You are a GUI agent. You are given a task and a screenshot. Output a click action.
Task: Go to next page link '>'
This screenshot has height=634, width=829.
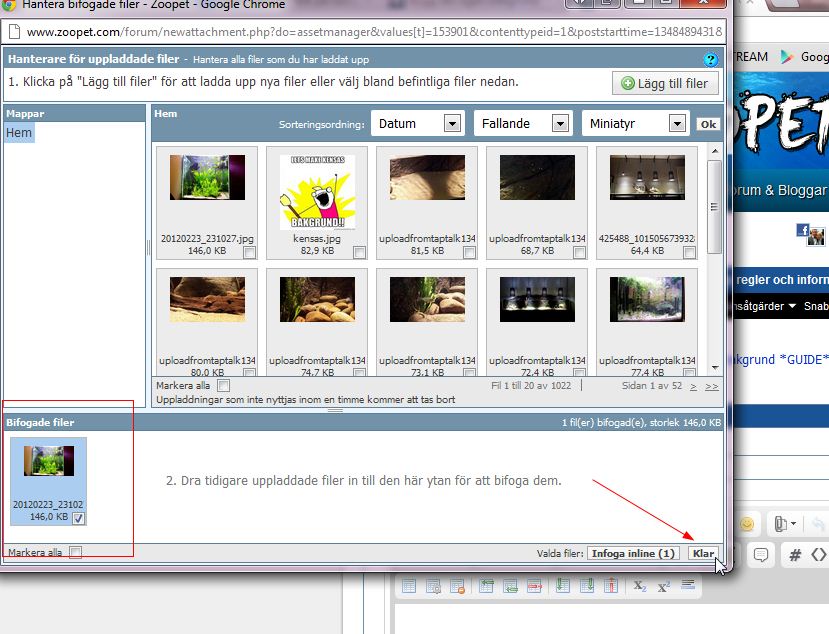(693, 387)
